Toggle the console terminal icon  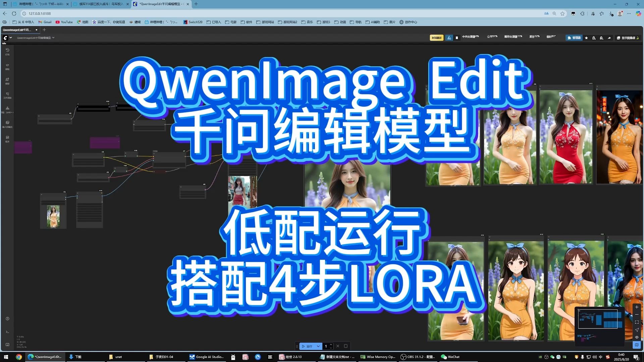point(7,332)
